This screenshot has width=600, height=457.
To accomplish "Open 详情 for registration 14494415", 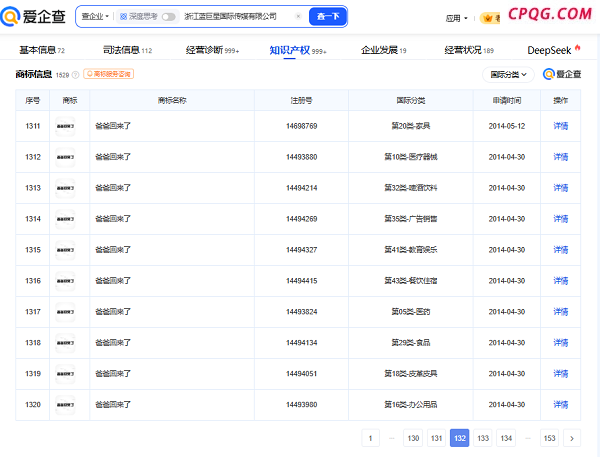I will pos(561,281).
